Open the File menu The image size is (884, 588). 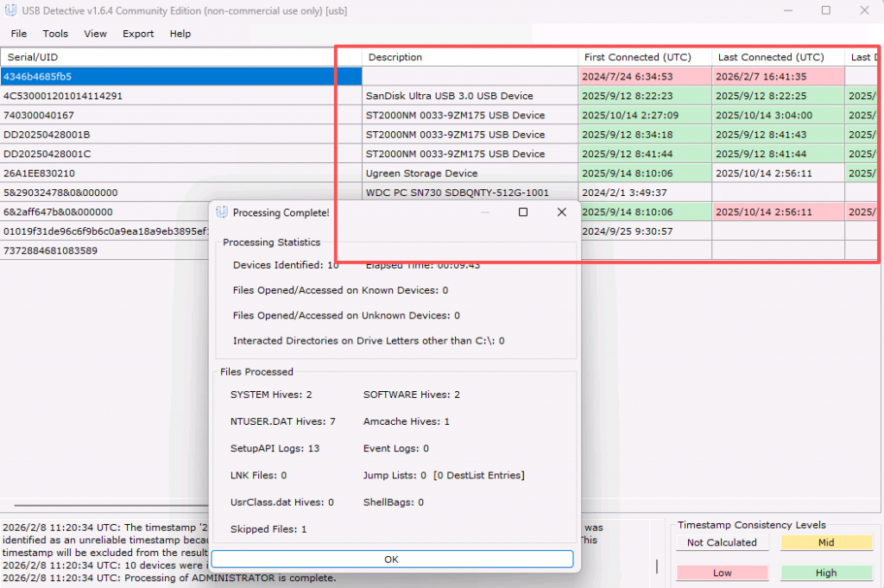point(18,34)
